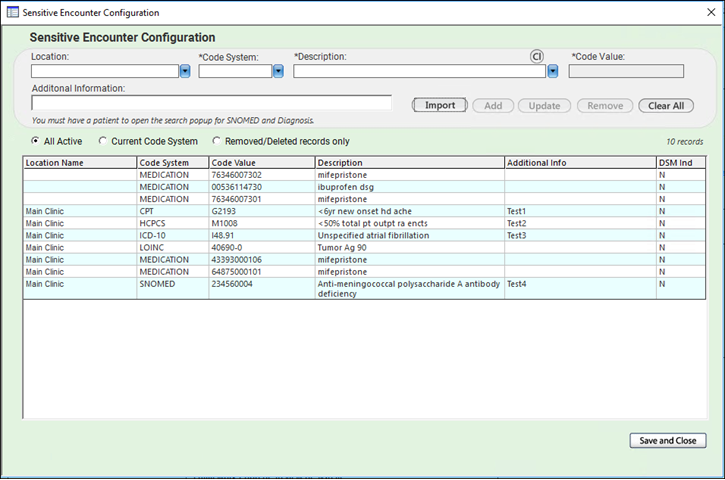Sort by Code System column header
The image size is (725, 480).
[x=172, y=163]
